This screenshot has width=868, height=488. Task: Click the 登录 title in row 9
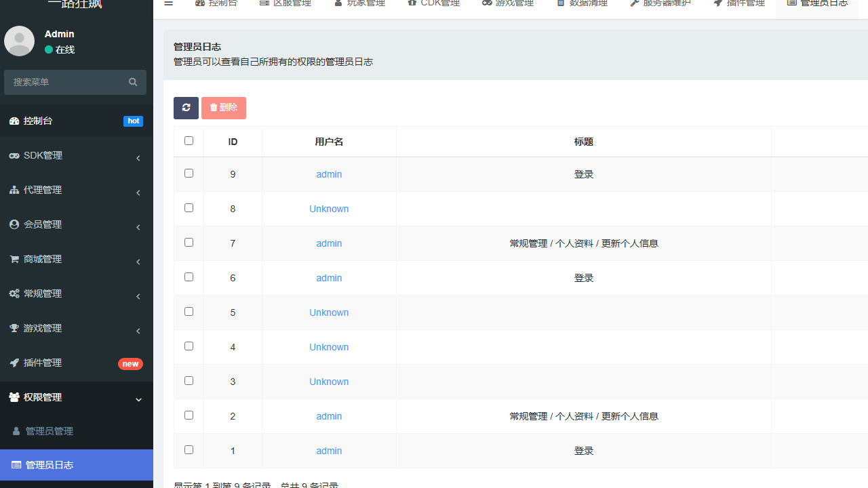tap(584, 174)
